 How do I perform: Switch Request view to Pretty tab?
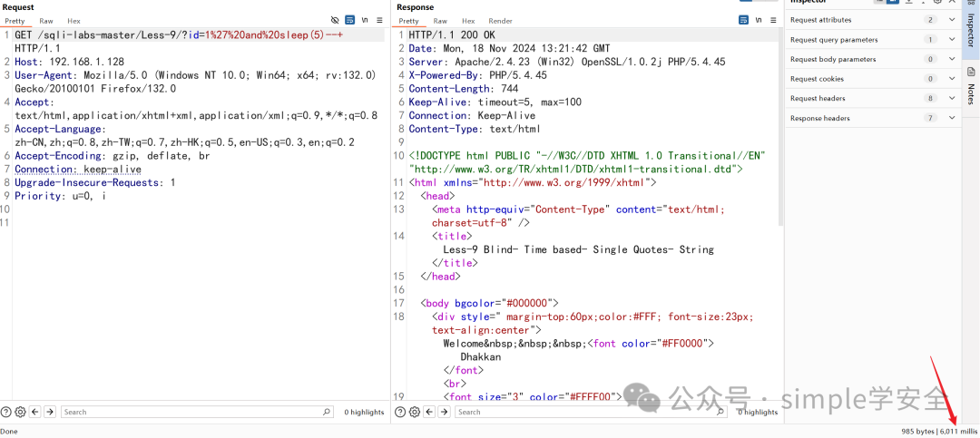(15, 21)
